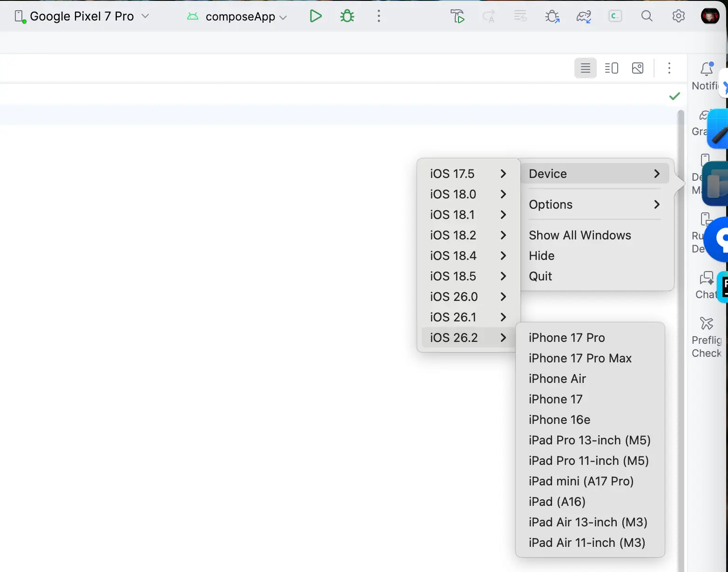Click Sync Gradle elephant icon
The width and height of the screenshot is (728, 572).
583,17
